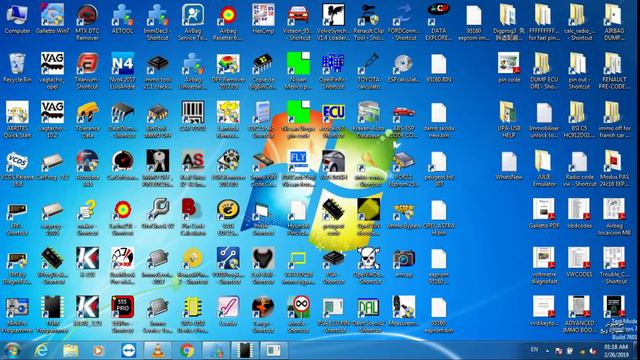Viewport: 640px width, 360px height.
Task: Launch the N4 Nyo4 2017 icon
Action: point(122,70)
